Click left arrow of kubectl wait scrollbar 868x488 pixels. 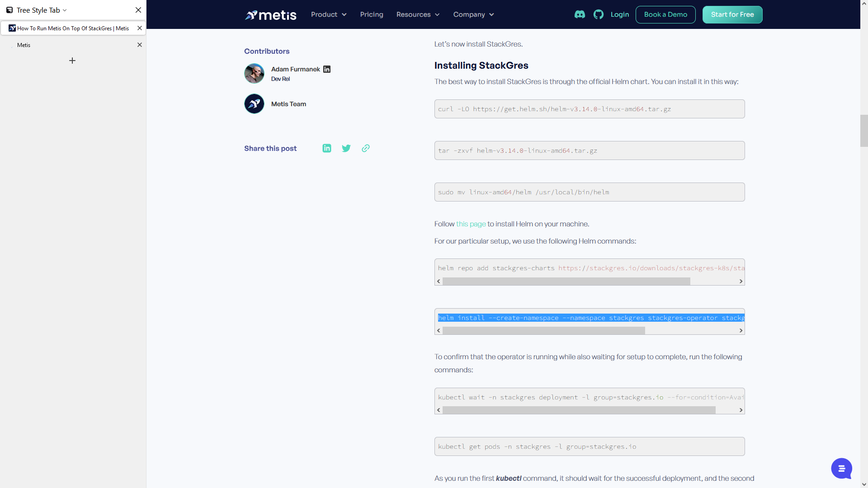[439, 410]
